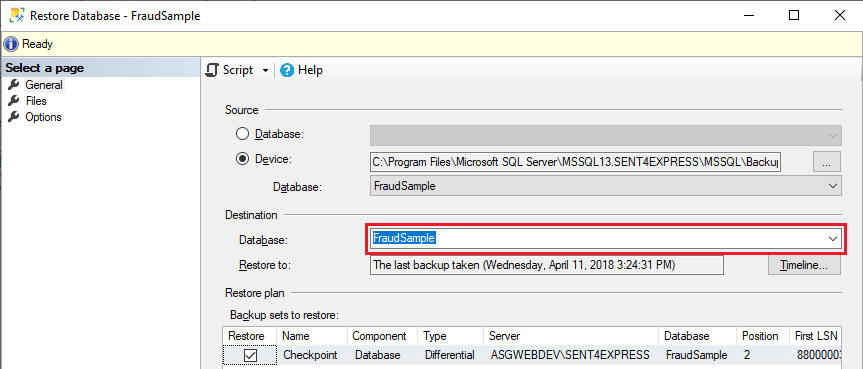The image size is (863, 369).
Task: Select the Database source radio button
Action: click(x=242, y=134)
